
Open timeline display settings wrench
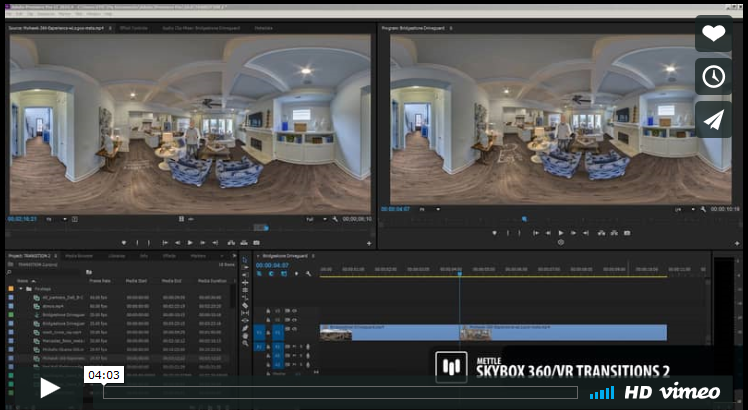tap(308, 273)
